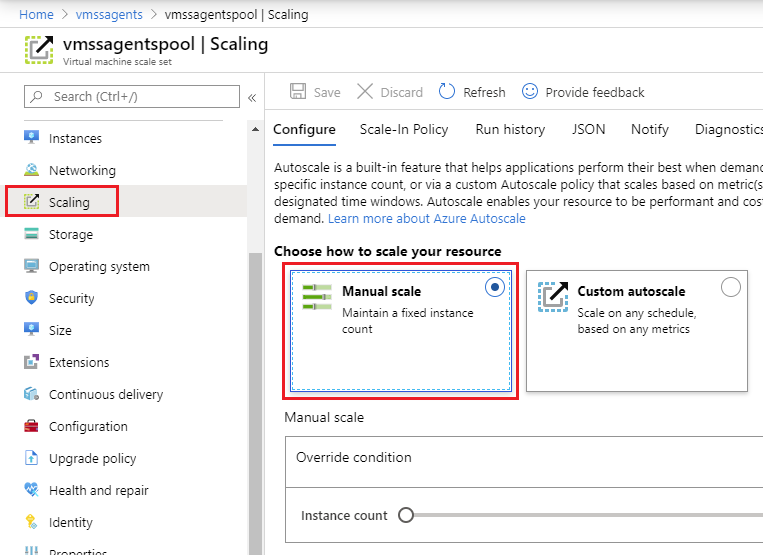Select the Manual scale card
Screen dimensions: 763x555
pyautogui.click(x=401, y=331)
